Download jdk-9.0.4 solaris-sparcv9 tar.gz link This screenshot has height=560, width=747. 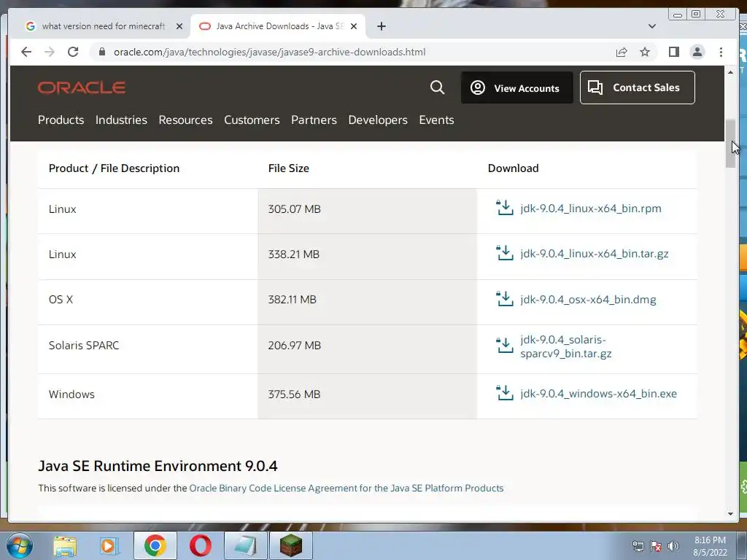(566, 346)
